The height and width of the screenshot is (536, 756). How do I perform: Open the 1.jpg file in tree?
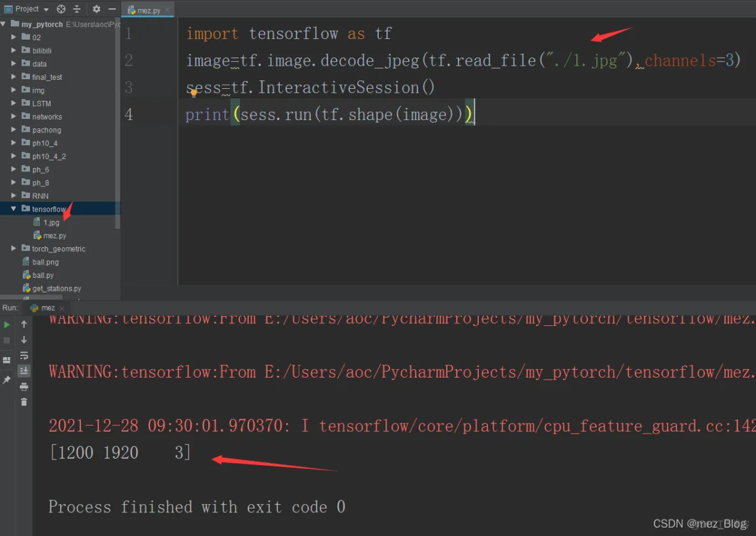pos(51,222)
